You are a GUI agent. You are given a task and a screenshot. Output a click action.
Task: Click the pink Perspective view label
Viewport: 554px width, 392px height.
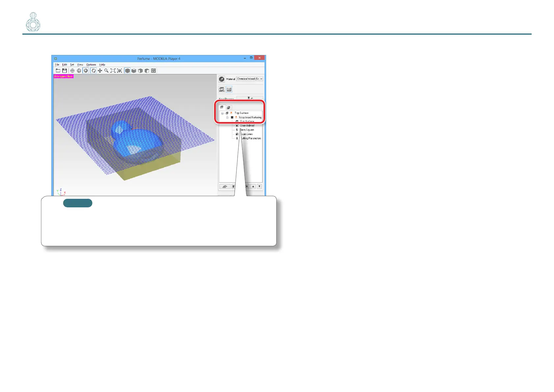pos(63,76)
